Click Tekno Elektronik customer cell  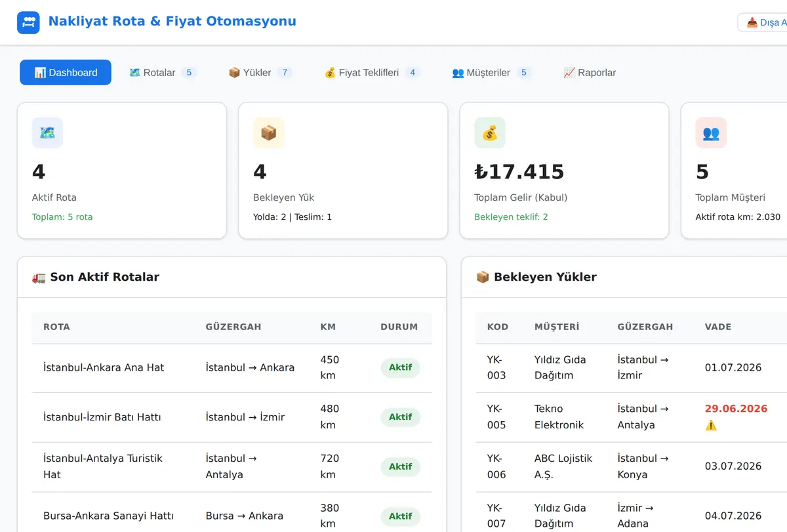pos(559,417)
